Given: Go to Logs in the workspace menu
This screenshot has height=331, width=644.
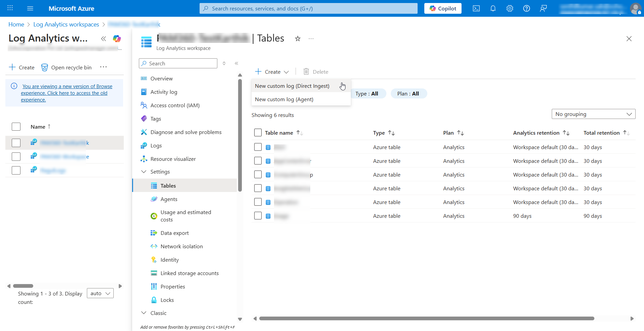Looking at the screenshot, I should (x=156, y=145).
